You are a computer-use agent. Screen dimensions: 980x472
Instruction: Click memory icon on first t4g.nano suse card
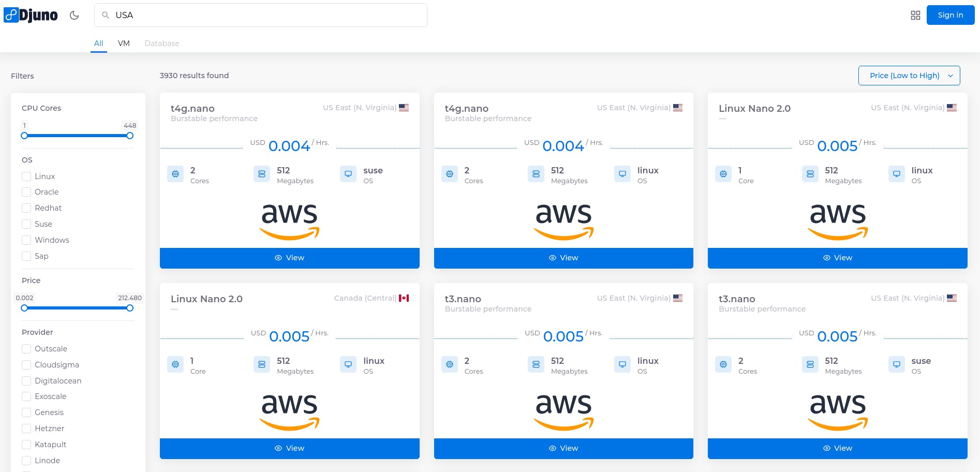262,174
